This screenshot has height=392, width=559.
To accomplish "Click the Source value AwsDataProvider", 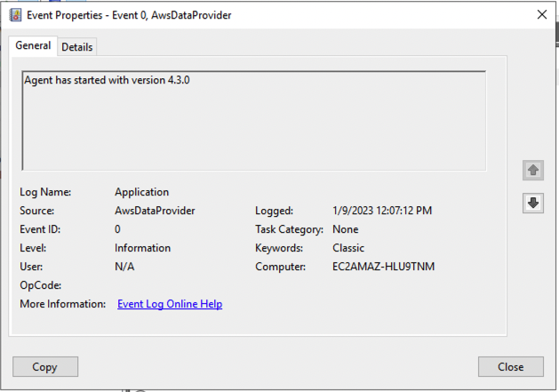I will pos(155,211).
